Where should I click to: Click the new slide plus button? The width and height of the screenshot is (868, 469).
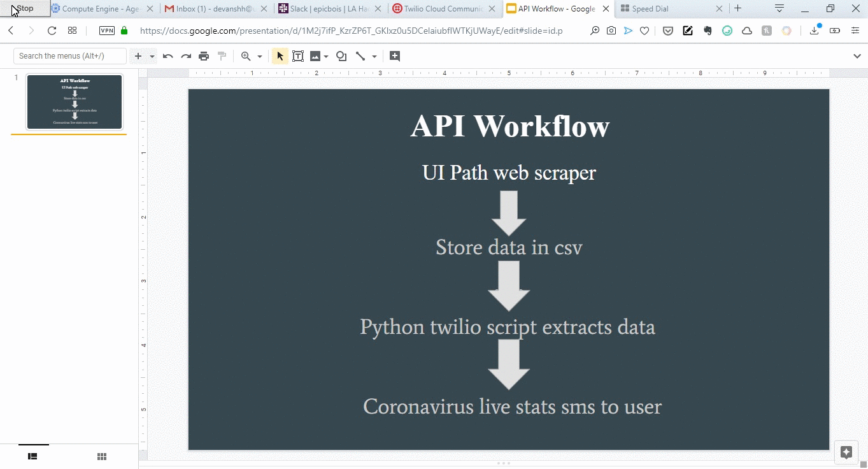pyautogui.click(x=138, y=56)
